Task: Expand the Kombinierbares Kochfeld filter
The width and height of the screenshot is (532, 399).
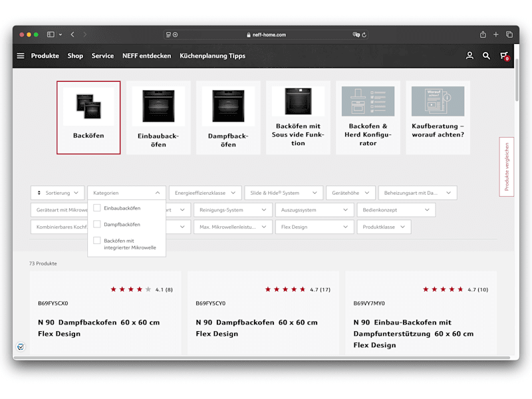Action: (x=59, y=227)
